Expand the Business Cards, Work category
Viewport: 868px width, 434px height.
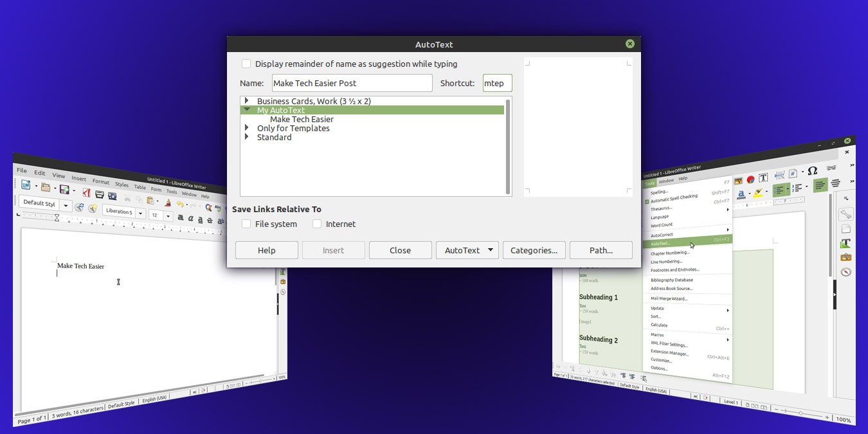(x=247, y=101)
